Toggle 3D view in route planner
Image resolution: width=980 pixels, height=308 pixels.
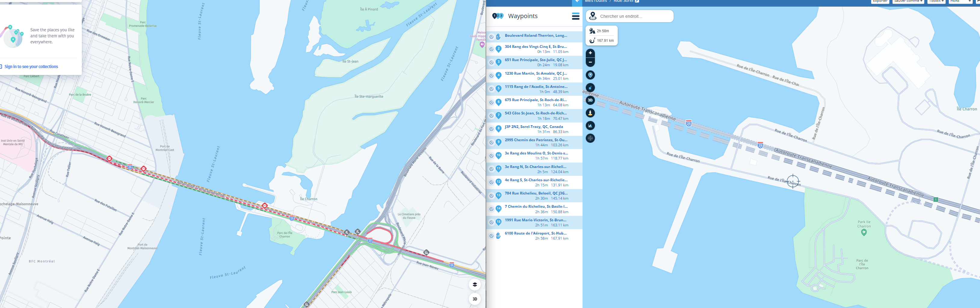point(590,100)
